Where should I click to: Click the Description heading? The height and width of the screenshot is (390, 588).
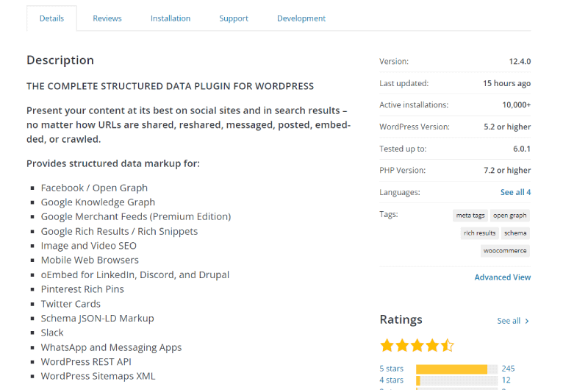60,60
